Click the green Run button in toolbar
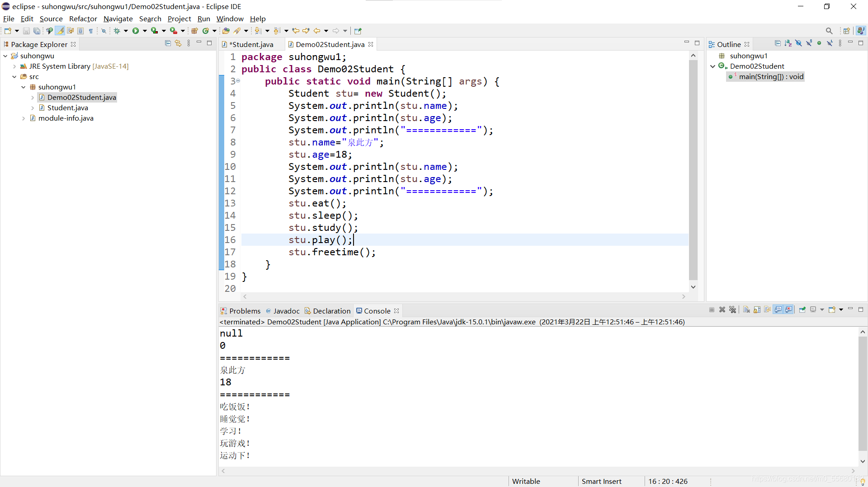The image size is (868, 487). point(135,31)
